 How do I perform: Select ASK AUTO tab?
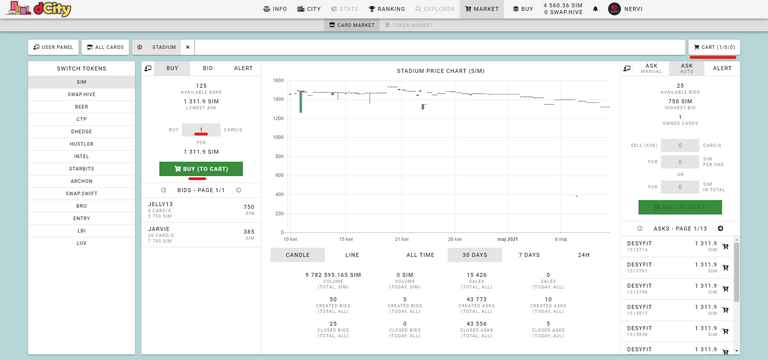tap(687, 69)
